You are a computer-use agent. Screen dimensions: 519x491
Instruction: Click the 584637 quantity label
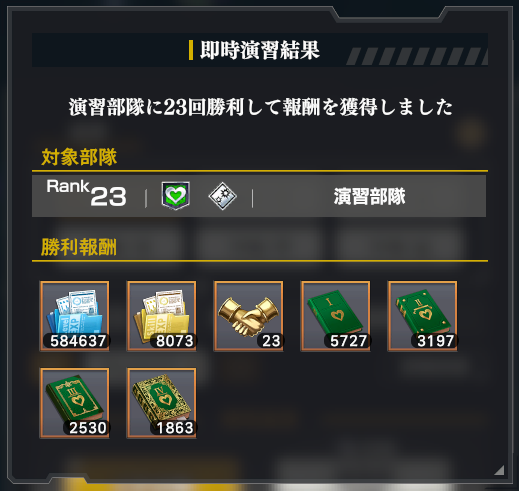pyautogui.click(x=78, y=341)
